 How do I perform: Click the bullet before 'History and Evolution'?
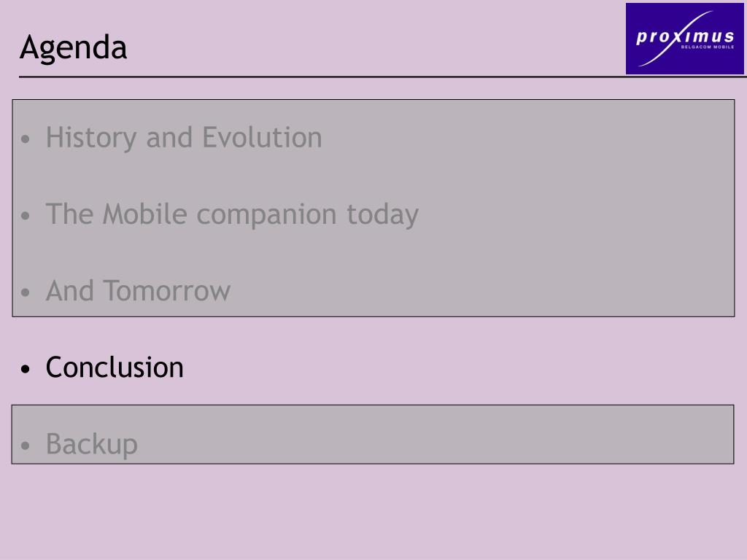26,139
